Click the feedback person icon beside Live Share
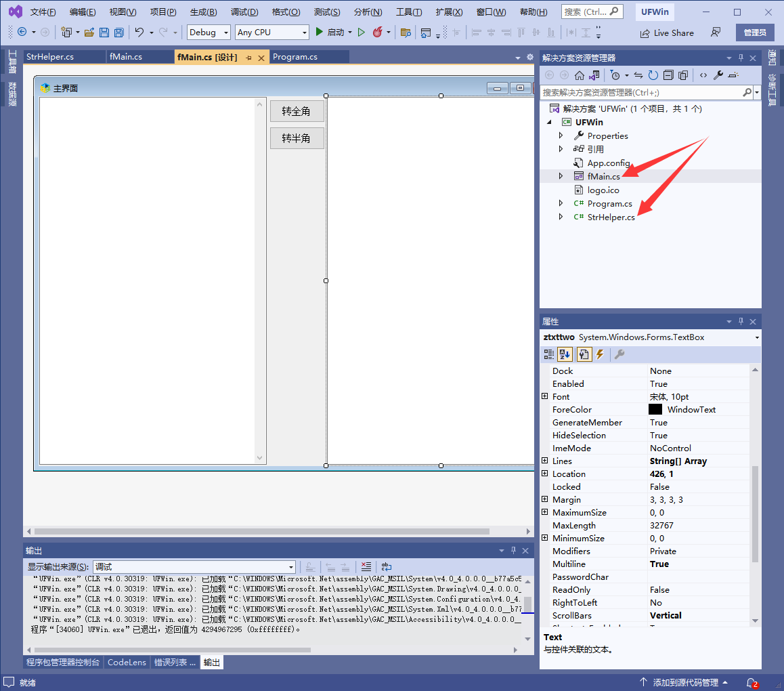This screenshot has height=691, width=784. point(716,32)
